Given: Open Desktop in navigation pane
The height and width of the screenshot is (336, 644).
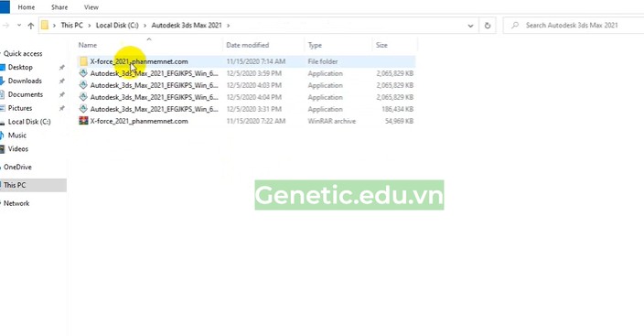Looking at the screenshot, I should point(20,67).
